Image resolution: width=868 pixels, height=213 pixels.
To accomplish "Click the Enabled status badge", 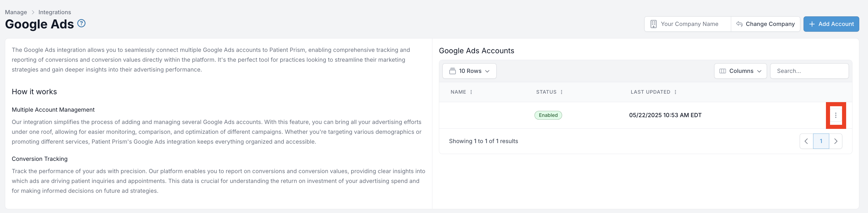I will [548, 115].
